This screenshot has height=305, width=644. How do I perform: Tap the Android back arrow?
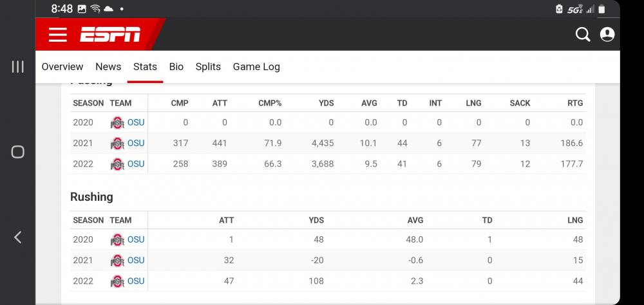pos(18,237)
